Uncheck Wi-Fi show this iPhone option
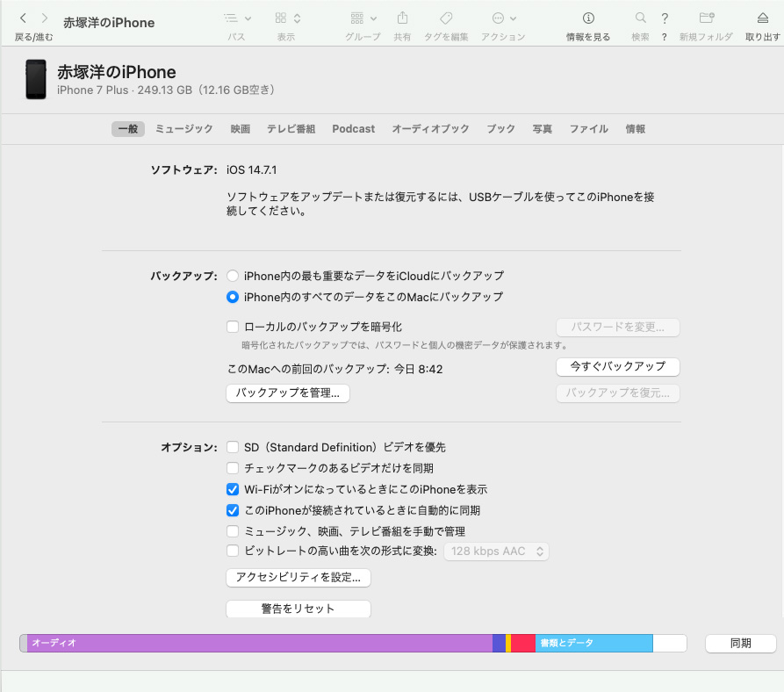The image size is (784, 692). pyautogui.click(x=233, y=489)
